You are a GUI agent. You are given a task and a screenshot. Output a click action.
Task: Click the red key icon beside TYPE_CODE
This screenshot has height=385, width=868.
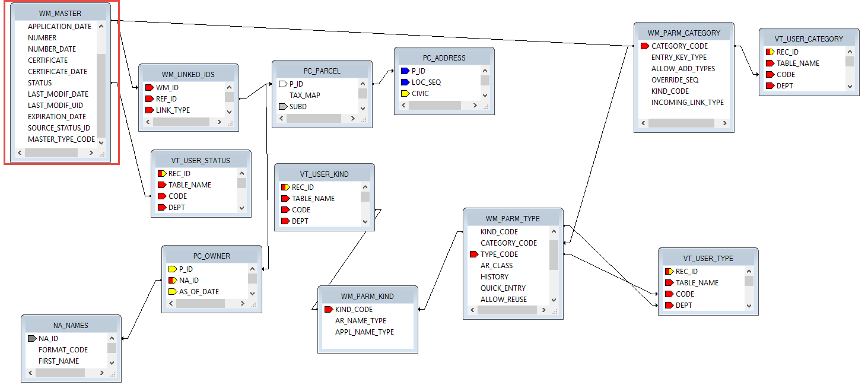473,254
